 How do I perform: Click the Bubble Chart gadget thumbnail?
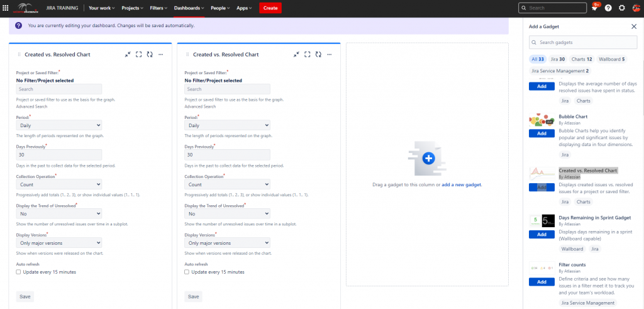541,120
